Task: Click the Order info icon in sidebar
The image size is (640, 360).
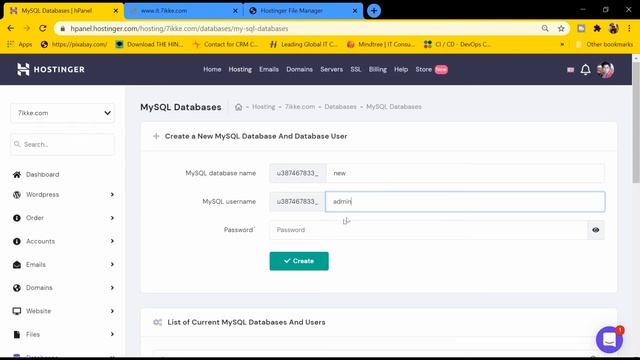Action: pyautogui.click(x=17, y=218)
